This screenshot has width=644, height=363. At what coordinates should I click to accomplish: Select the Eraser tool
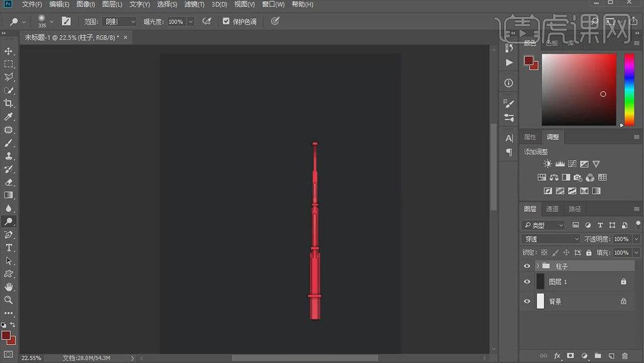click(8, 182)
